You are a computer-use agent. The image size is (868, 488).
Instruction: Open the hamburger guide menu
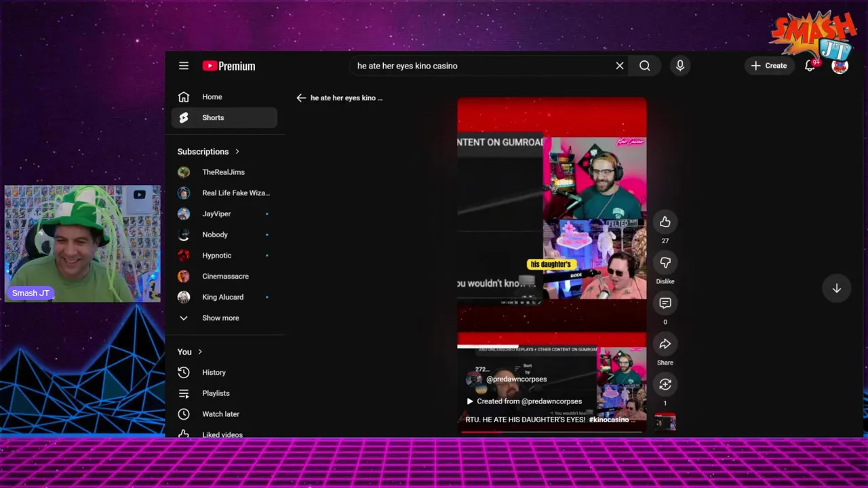point(184,66)
